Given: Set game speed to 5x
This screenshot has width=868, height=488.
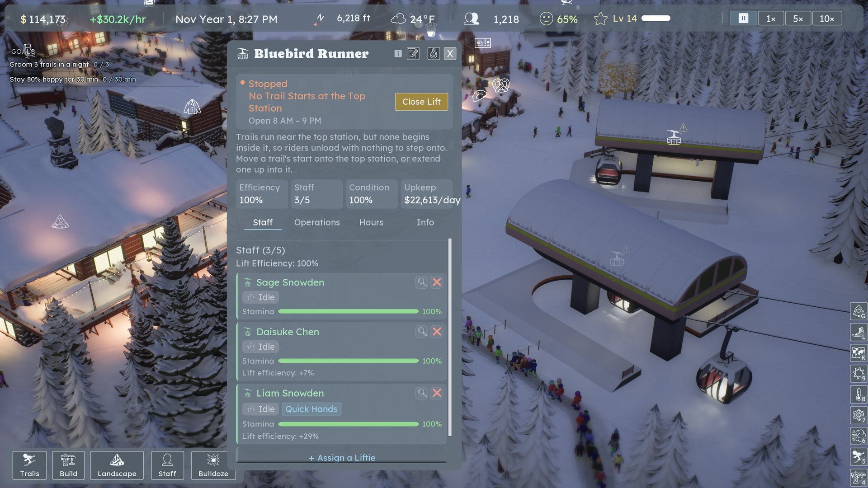Looking at the screenshot, I should pyautogui.click(x=798, y=19).
